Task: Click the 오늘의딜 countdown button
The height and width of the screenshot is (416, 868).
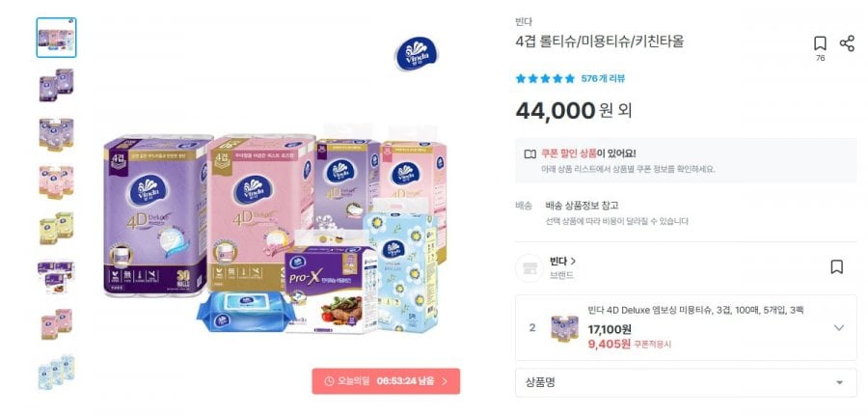Action: coord(386,381)
